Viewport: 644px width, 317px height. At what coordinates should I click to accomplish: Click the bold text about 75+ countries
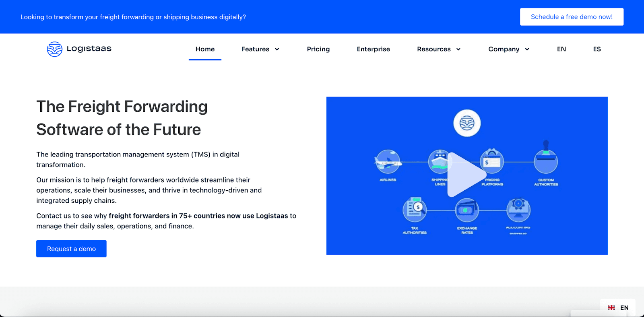click(x=198, y=216)
